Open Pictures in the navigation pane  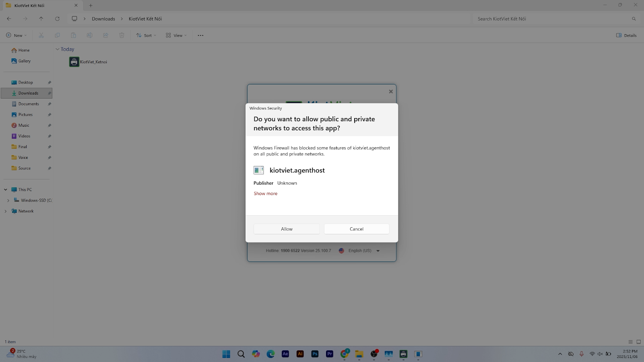pyautogui.click(x=27, y=115)
